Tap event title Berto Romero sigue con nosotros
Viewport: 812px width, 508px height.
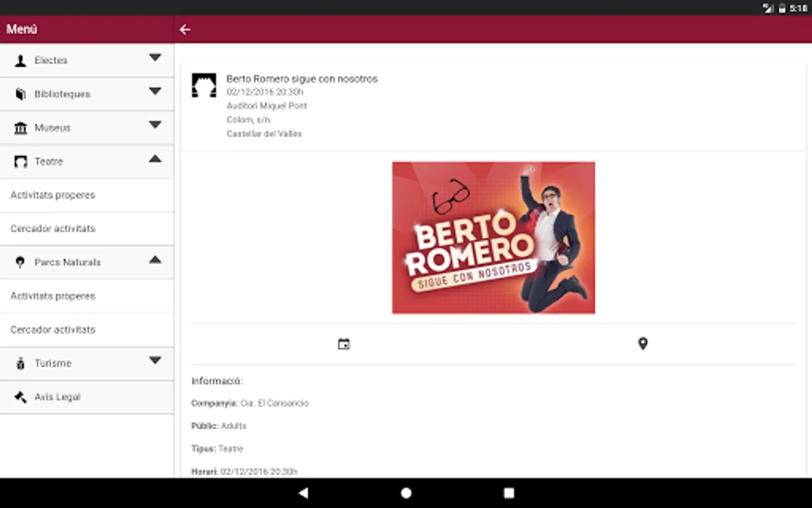(x=302, y=79)
